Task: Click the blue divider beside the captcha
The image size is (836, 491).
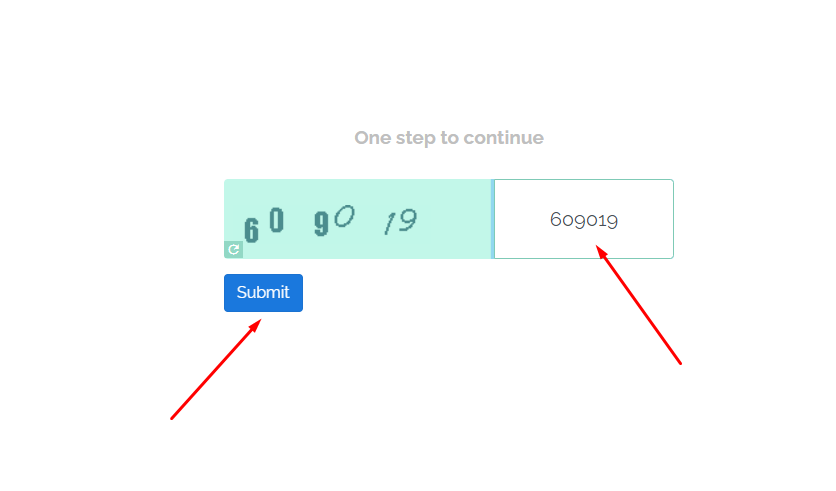Action: pos(493,219)
